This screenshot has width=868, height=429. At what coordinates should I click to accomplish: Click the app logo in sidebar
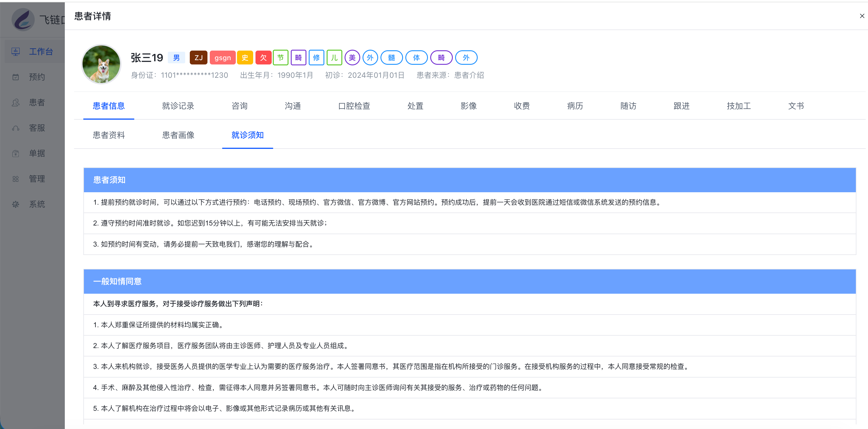pos(23,20)
